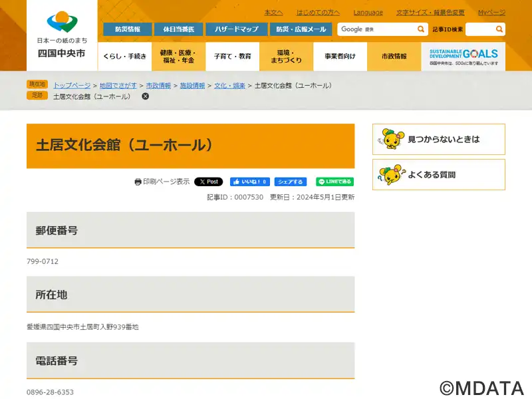Click the mascot in 見つからないときは banner
This screenshot has width=532, height=399.
(391, 139)
